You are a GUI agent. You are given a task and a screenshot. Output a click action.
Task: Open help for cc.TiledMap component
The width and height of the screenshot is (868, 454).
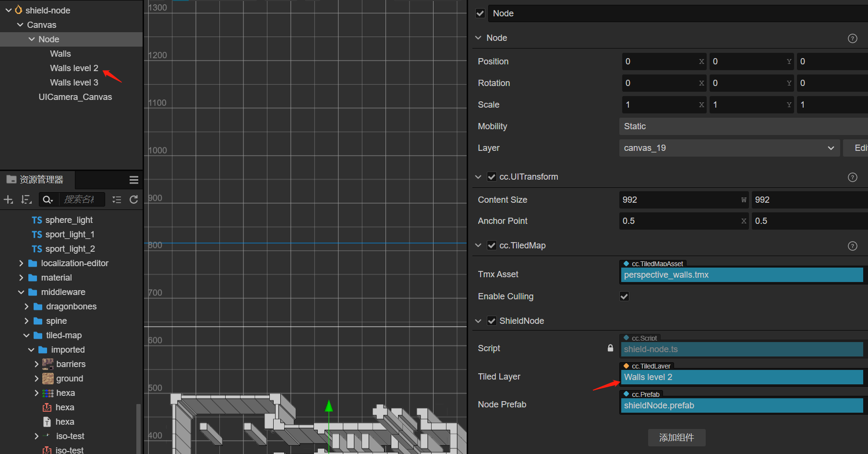[x=853, y=246]
